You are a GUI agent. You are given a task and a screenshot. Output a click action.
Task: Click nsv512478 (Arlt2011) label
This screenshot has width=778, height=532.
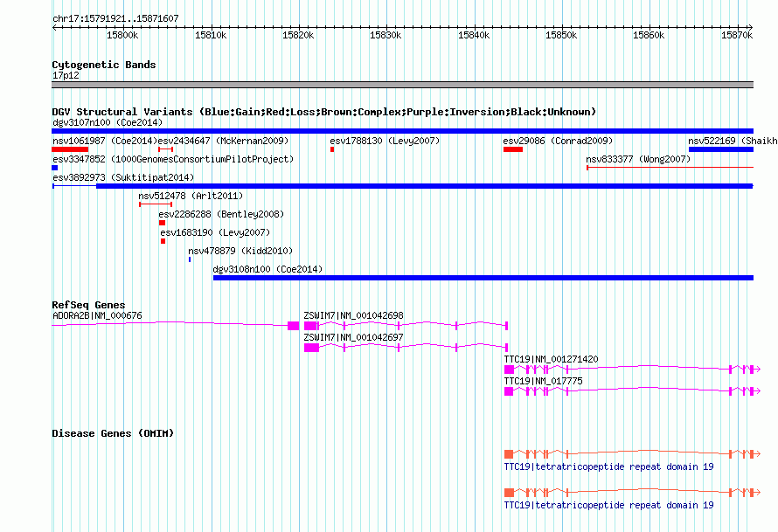(x=191, y=196)
